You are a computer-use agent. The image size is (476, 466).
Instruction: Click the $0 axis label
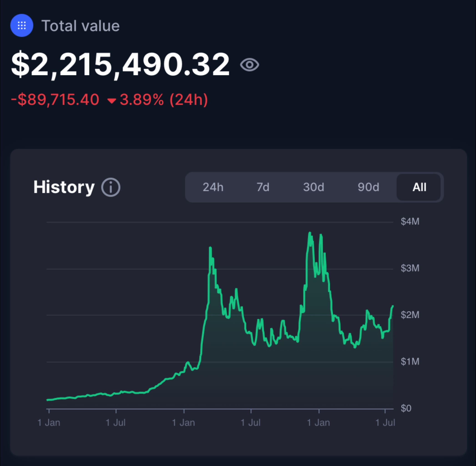point(406,408)
